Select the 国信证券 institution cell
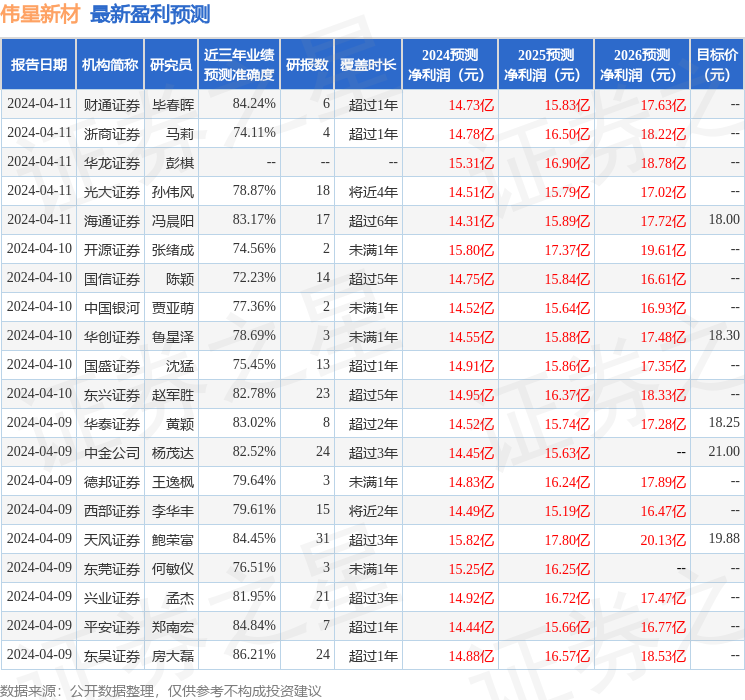 (112, 278)
